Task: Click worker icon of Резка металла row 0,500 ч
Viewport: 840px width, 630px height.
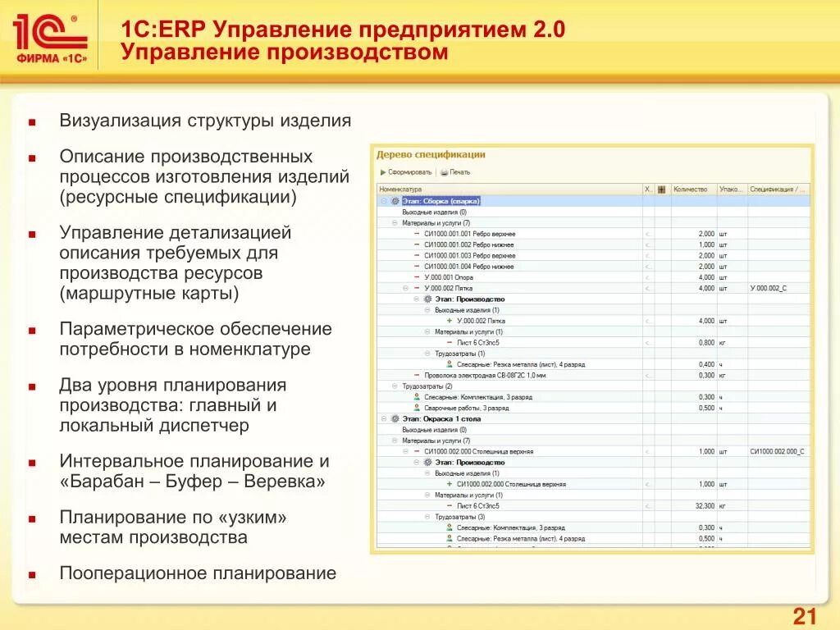Action: coord(450,538)
